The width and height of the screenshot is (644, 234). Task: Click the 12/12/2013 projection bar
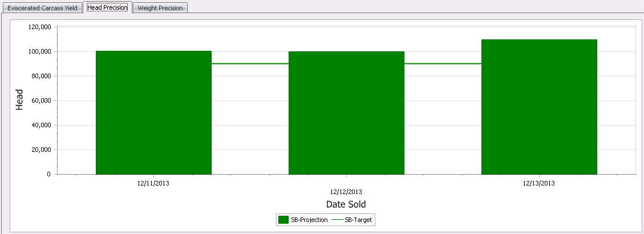pyautogui.click(x=346, y=113)
